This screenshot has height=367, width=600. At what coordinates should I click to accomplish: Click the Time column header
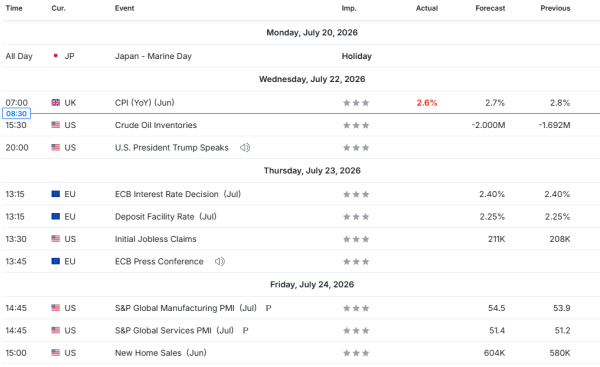pyautogui.click(x=14, y=8)
